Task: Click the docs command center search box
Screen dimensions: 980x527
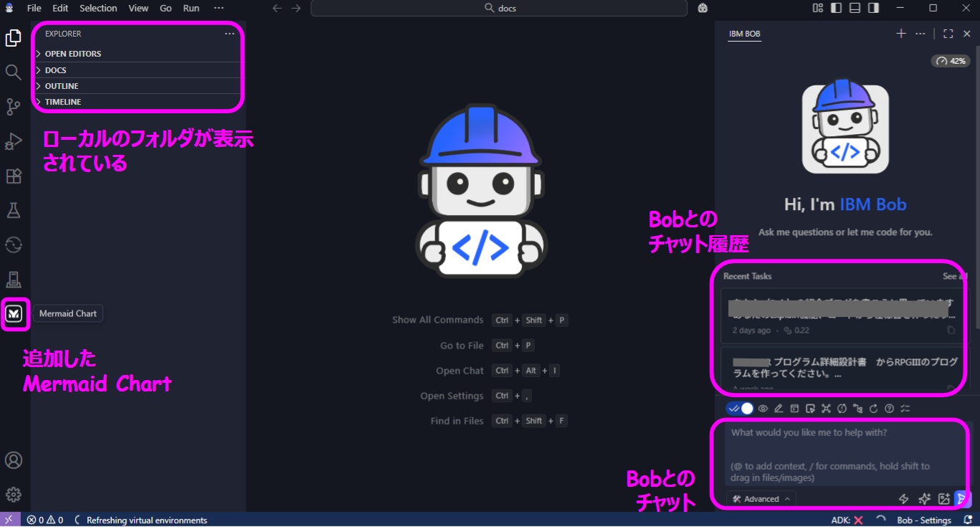Action: click(499, 8)
